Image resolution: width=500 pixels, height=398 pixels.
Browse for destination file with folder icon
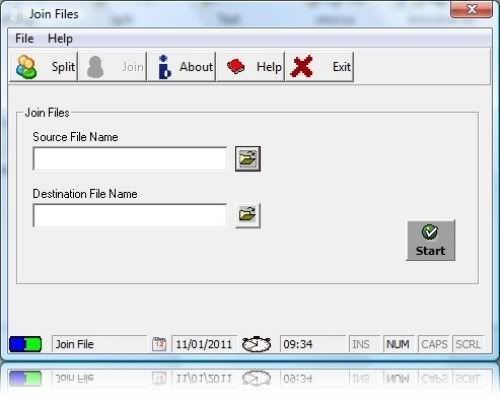point(248,215)
